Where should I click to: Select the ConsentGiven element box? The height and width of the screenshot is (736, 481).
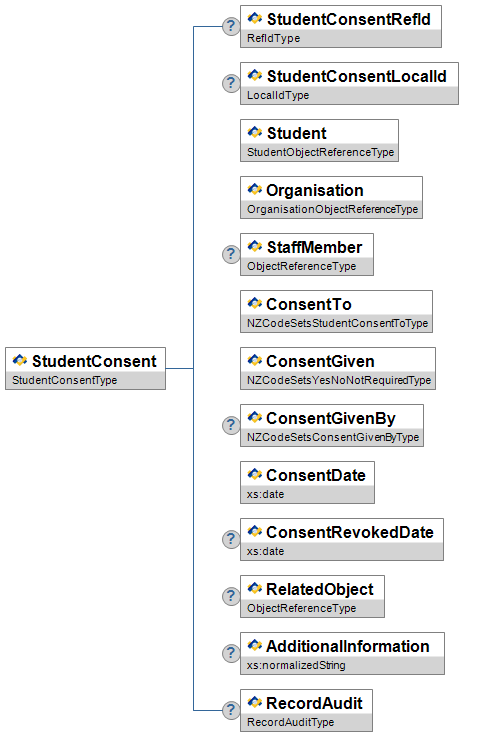point(338,368)
